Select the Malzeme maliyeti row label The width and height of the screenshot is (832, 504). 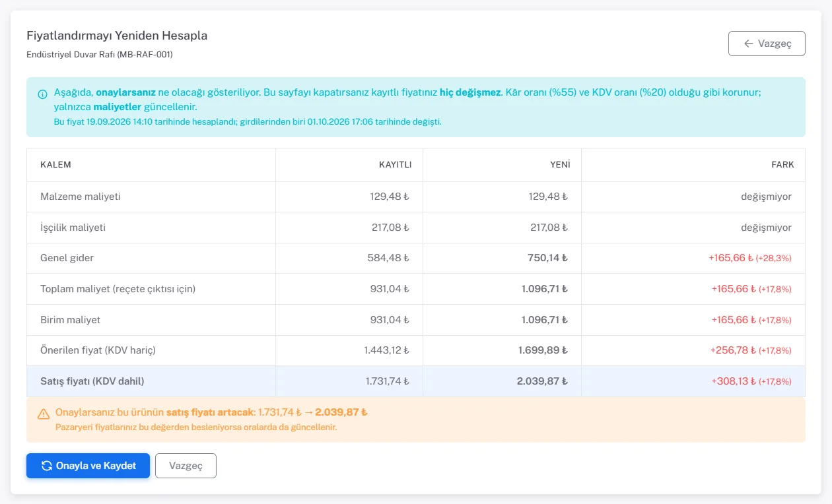pyautogui.click(x=81, y=197)
